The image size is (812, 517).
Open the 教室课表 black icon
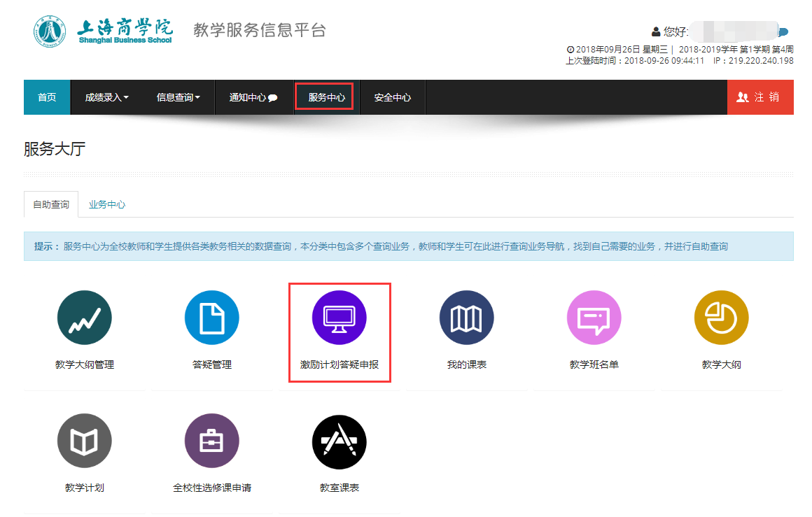pos(339,441)
